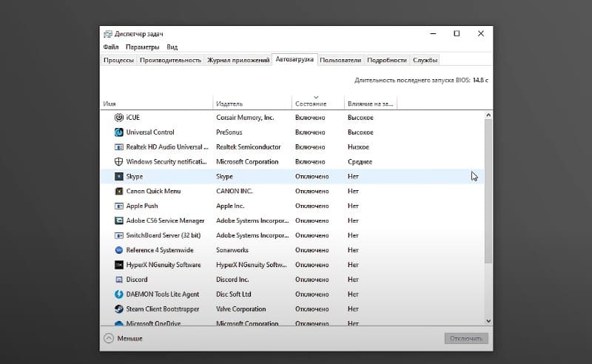This screenshot has width=592, height=364.
Task: Sort list by Издатель column
Action: point(229,104)
